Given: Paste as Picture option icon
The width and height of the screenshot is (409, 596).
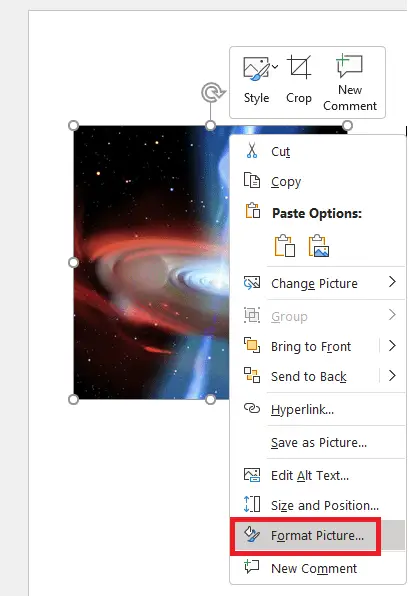Looking at the screenshot, I should pyautogui.click(x=319, y=246).
